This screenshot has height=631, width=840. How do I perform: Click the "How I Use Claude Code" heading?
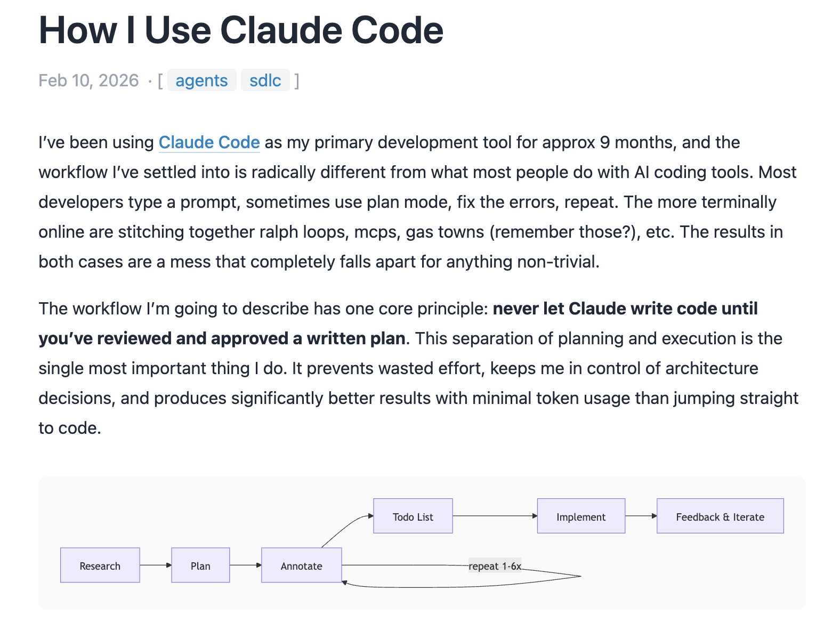(241, 30)
